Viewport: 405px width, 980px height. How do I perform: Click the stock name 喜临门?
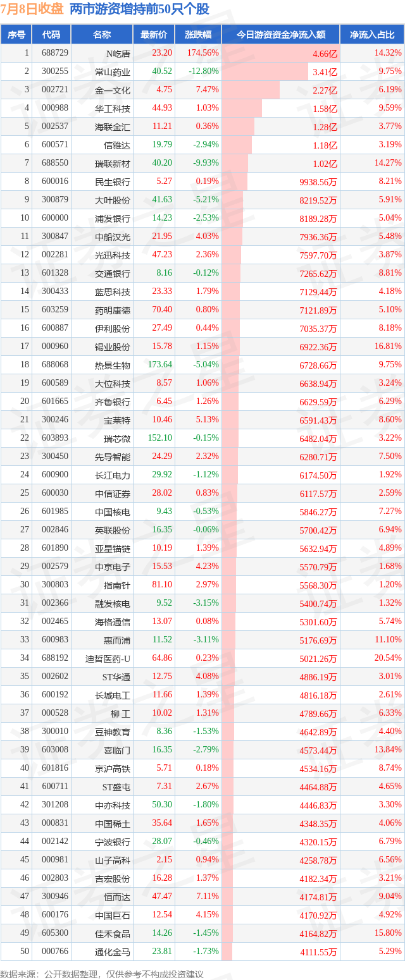point(117,750)
